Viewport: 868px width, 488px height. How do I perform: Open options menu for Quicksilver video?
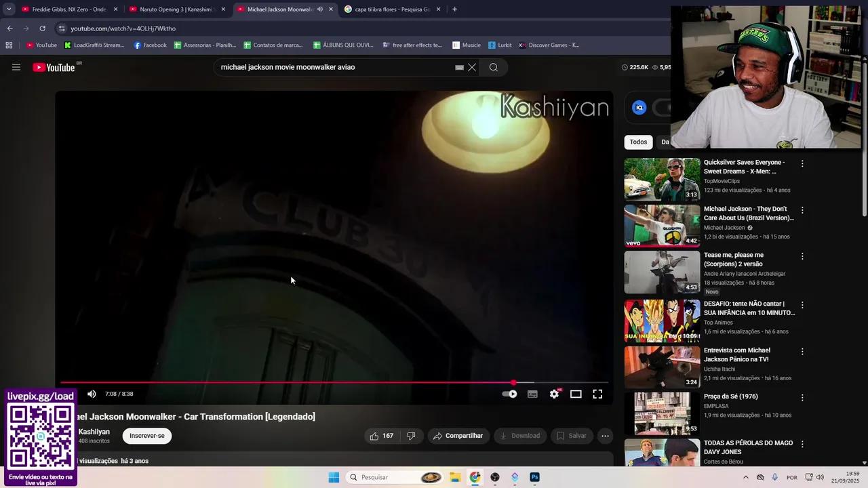pyautogui.click(x=802, y=163)
